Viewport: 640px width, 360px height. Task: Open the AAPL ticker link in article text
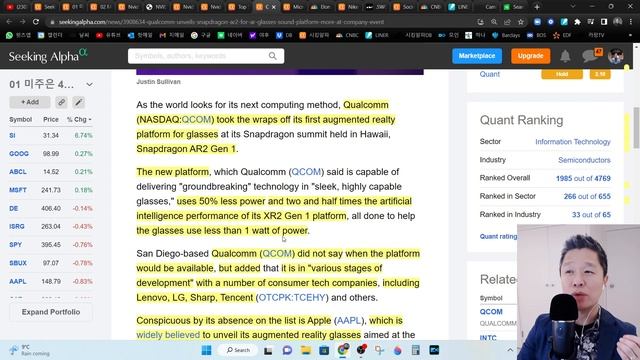pos(349,320)
